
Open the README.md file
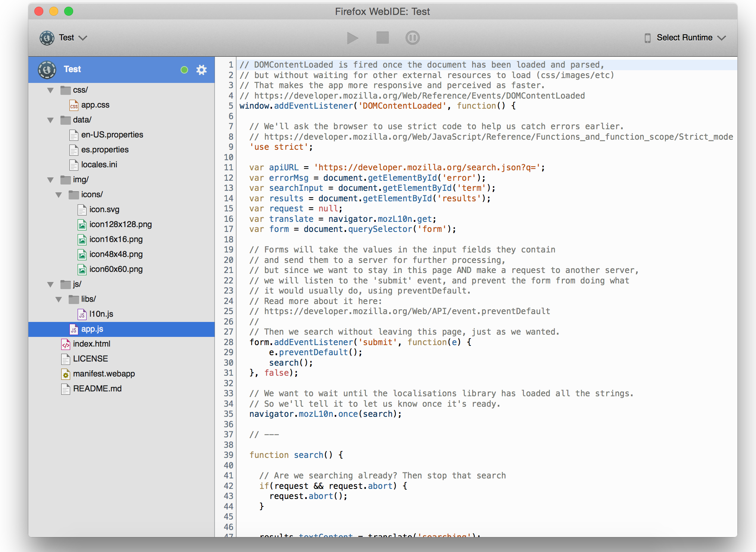pos(97,389)
